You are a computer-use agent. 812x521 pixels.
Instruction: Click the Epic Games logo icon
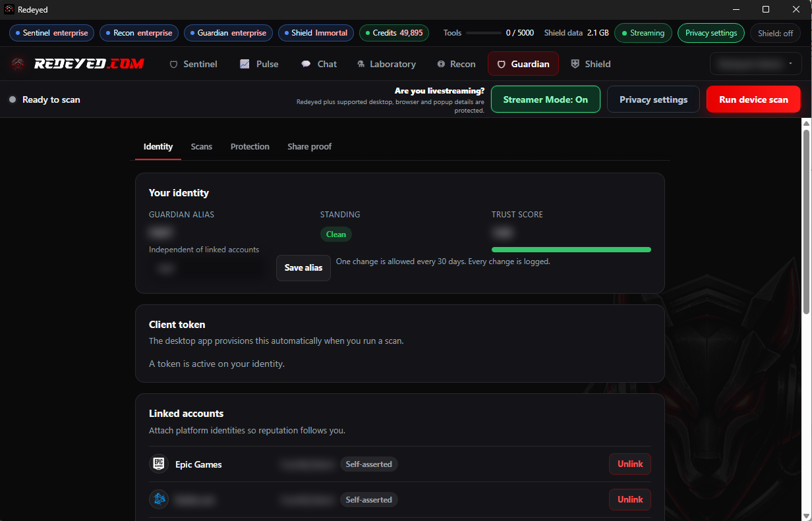[x=159, y=464]
